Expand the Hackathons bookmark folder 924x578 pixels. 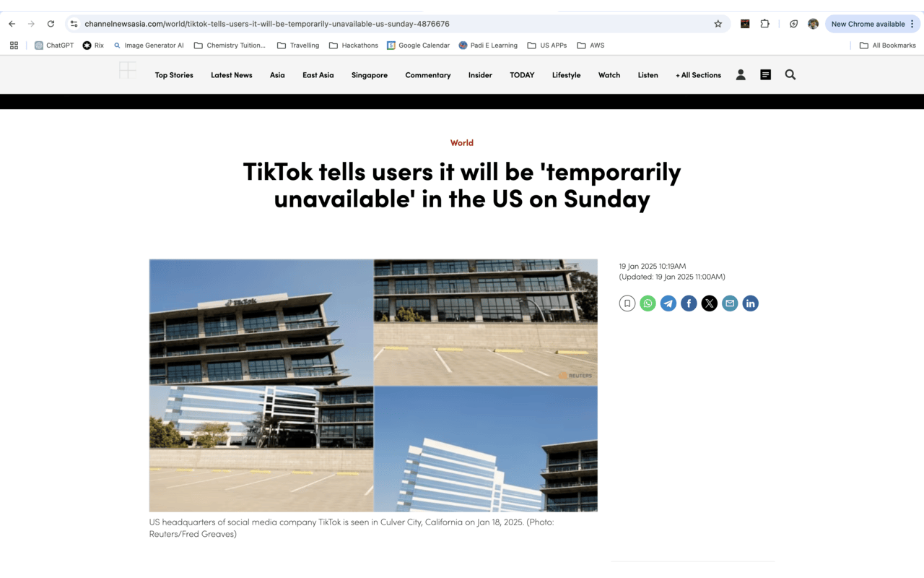(354, 45)
